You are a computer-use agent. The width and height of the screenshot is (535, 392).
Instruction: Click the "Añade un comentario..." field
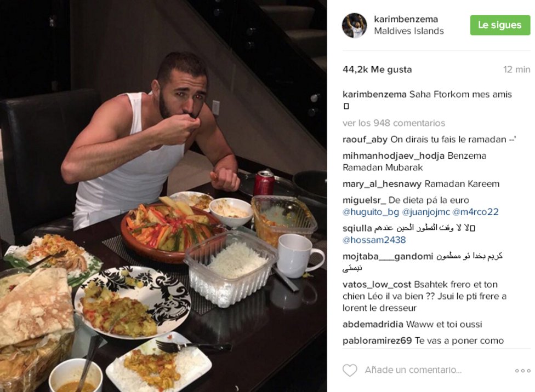pos(413,370)
